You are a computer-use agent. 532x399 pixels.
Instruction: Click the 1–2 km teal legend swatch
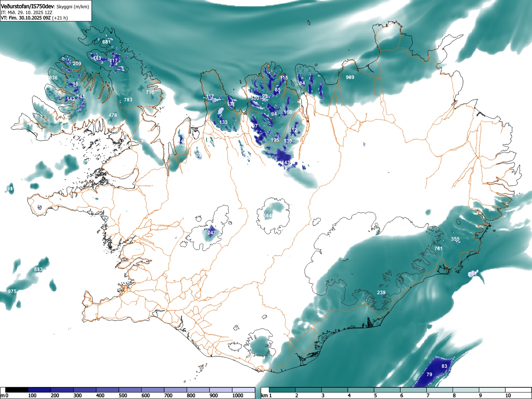(x=283, y=390)
